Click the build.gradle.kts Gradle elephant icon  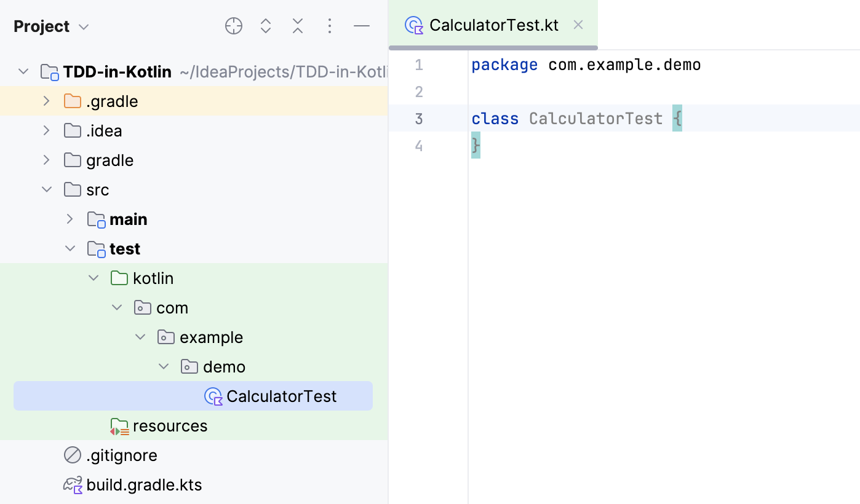[72, 484]
